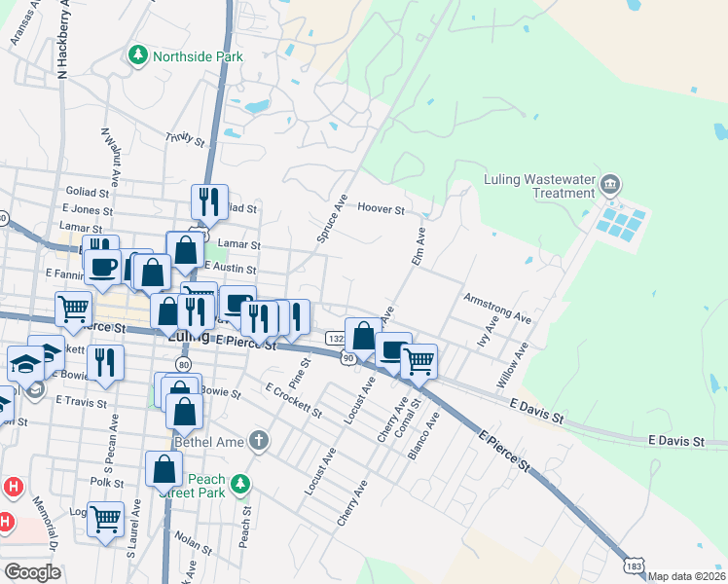
Task: Click the Spruce Ave street label
Action: 332,219
